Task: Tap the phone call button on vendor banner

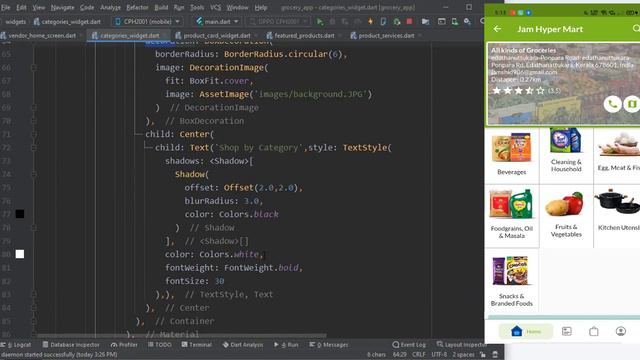Action: pos(612,104)
